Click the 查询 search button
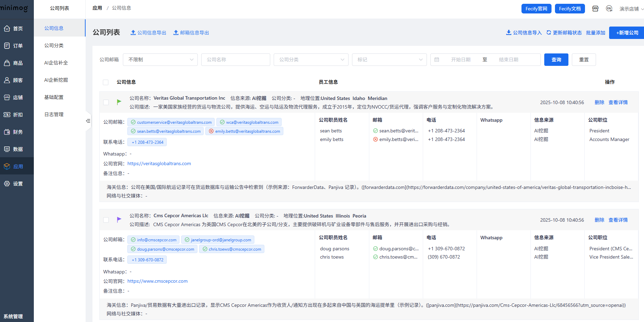 pyautogui.click(x=556, y=60)
